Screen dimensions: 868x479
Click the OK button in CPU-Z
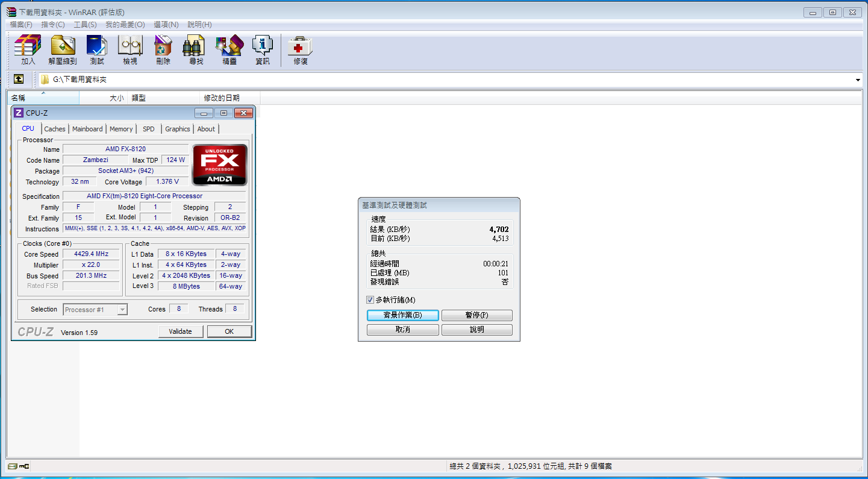tap(229, 331)
